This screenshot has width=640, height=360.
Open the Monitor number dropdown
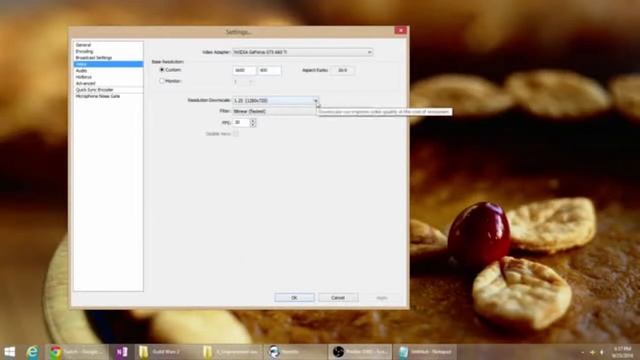243,82
